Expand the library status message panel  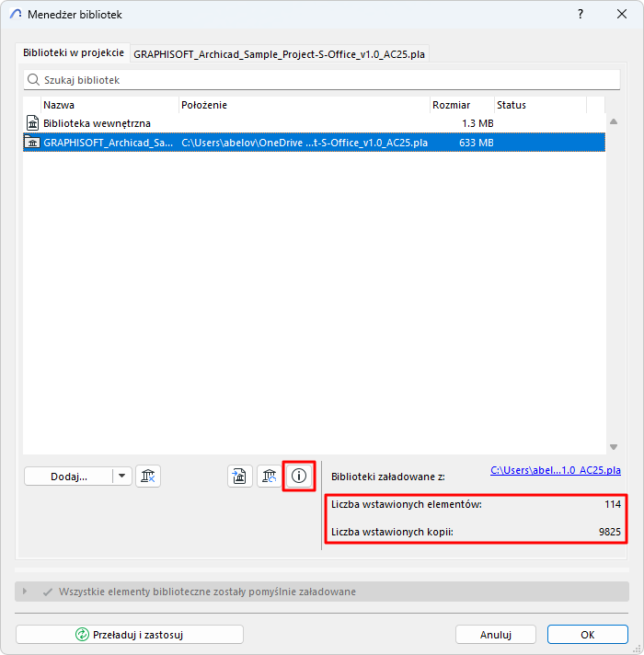[x=25, y=592]
